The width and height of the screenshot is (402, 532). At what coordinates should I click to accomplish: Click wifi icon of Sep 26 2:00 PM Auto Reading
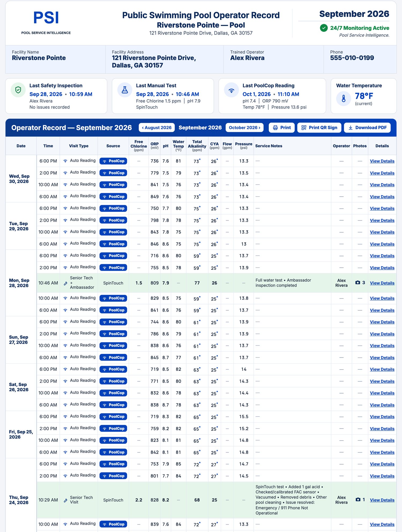65,381
